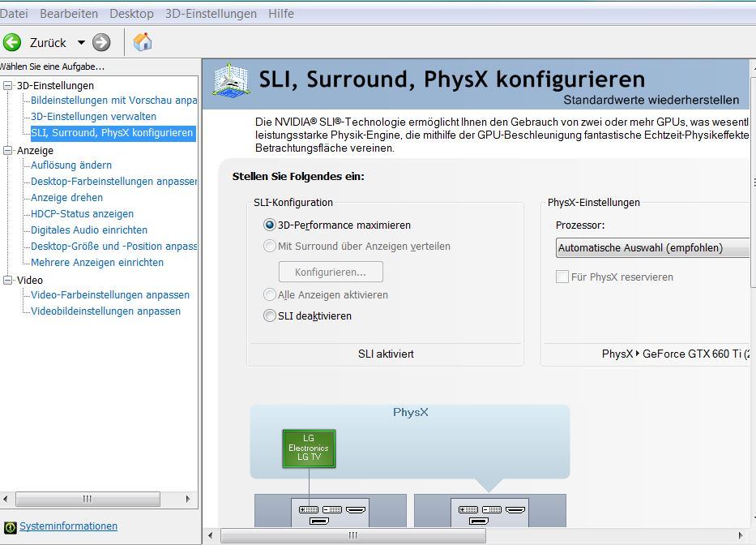Select SLI, Surround, PhysX konfigurieren tree item
This screenshot has width=756, height=545.
pyautogui.click(x=113, y=133)
